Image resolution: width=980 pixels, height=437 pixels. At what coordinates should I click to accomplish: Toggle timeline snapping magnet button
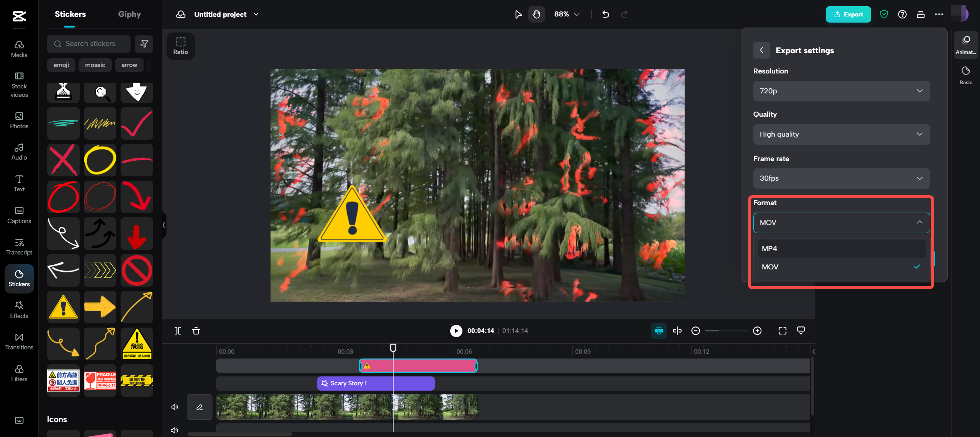tap(659, 331)
